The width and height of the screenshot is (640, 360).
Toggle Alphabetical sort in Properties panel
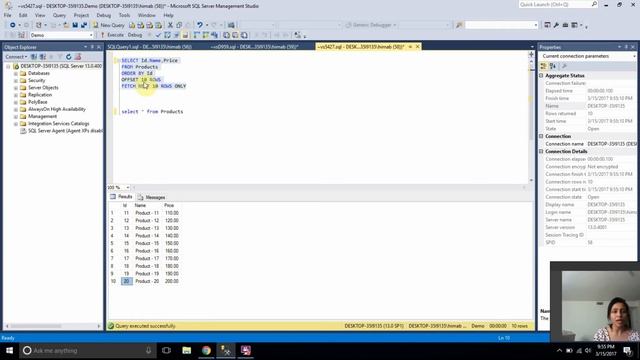coord(553,66)
